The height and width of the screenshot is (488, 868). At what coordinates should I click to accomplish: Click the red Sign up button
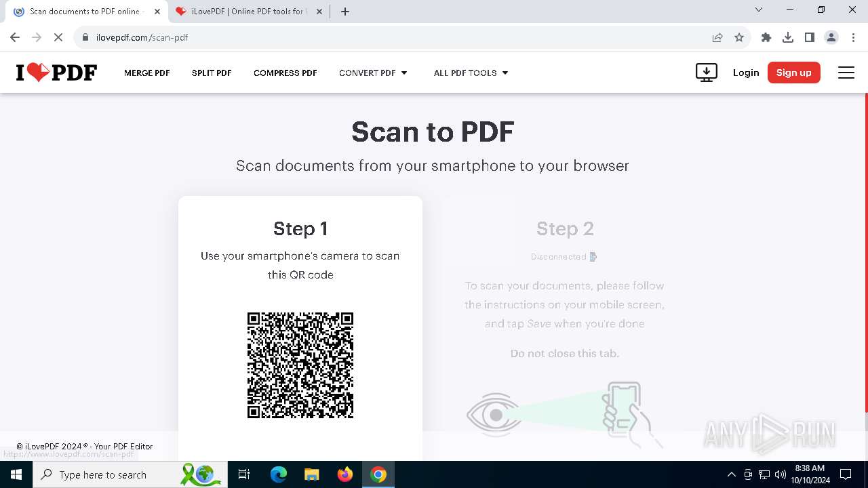pyautogui.click(x=794, y=73)
